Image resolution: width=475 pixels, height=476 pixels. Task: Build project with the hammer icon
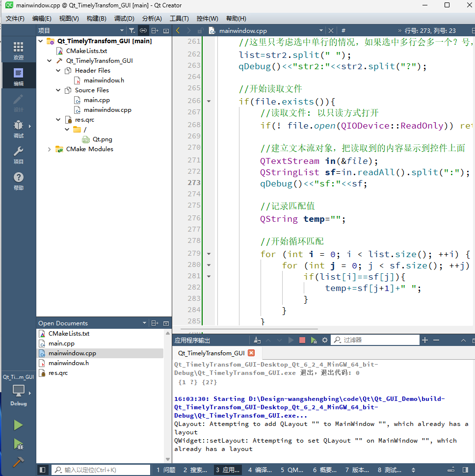tap(18, 462)
